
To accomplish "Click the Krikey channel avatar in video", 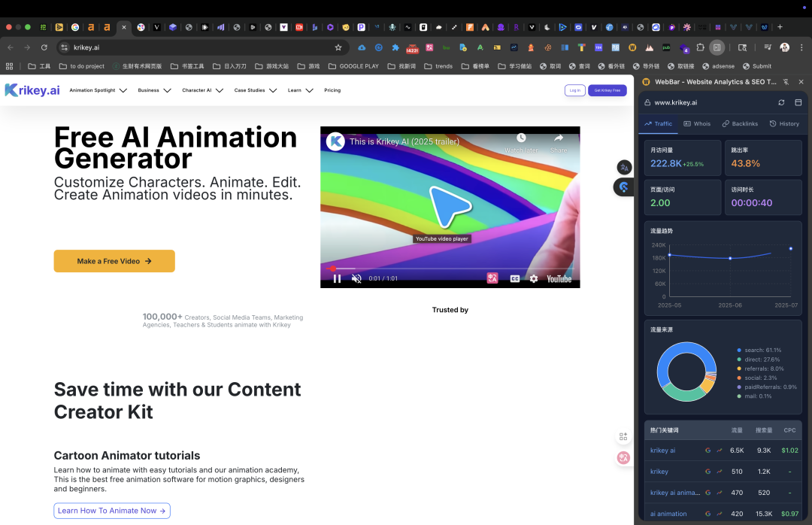I will [x=335, y=141].
